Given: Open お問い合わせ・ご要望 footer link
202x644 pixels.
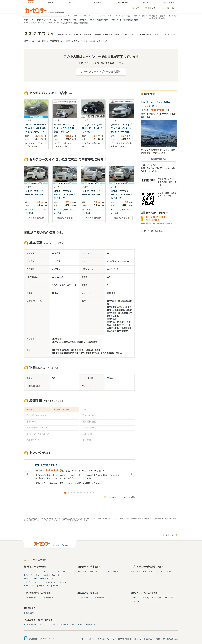Looking at the screenshot, I should point(152,639).
